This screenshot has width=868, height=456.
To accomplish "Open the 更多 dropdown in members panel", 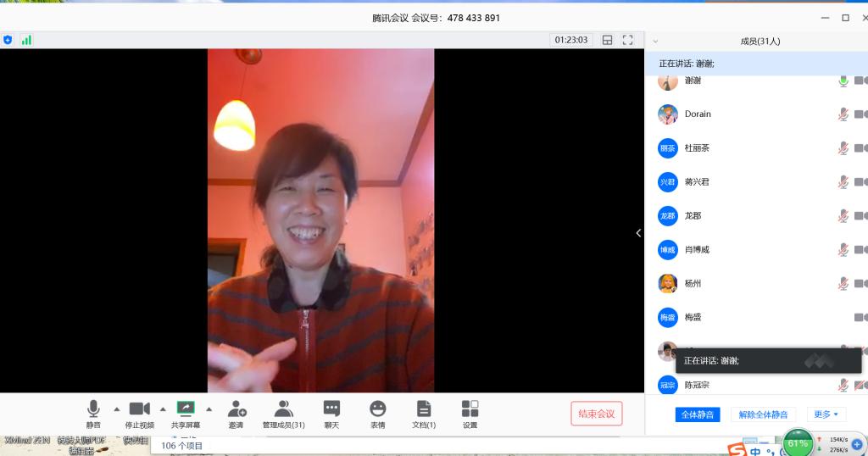I will click(826, 414).
